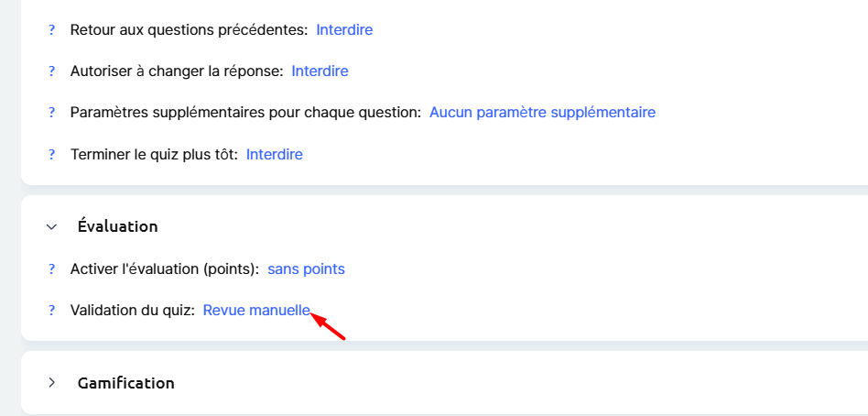Viewport: 868px width, 416px height.
Task: Click the Gamification section title
Action: pyautogui.click(x=126, y=383)
